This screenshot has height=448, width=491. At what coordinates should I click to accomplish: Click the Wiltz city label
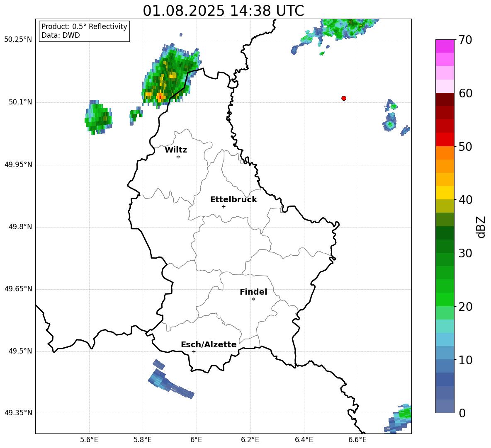point(176,150)
